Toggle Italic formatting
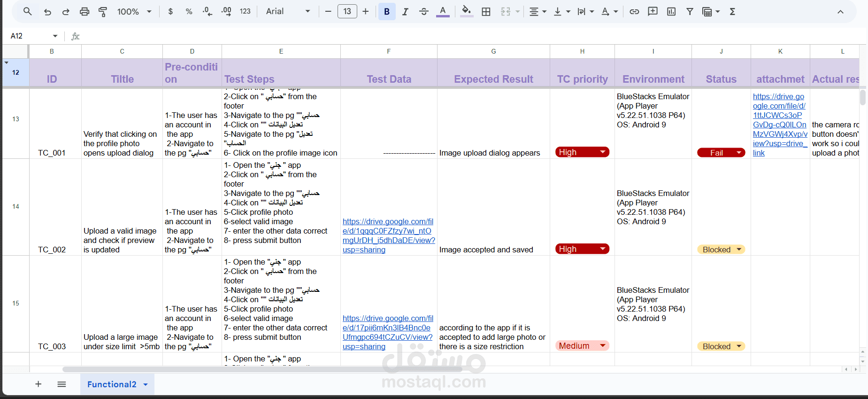Image resolution: width=868 pixels, height=399 pixels. click(x=405, y=12)
